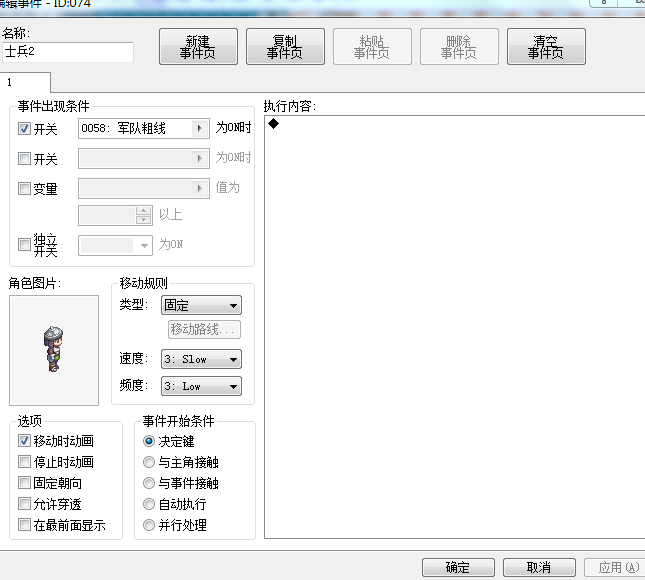Click the diamond marker in 执行内容 list
645x580 pixels.
pyautogui.click(x=274, y=123)
